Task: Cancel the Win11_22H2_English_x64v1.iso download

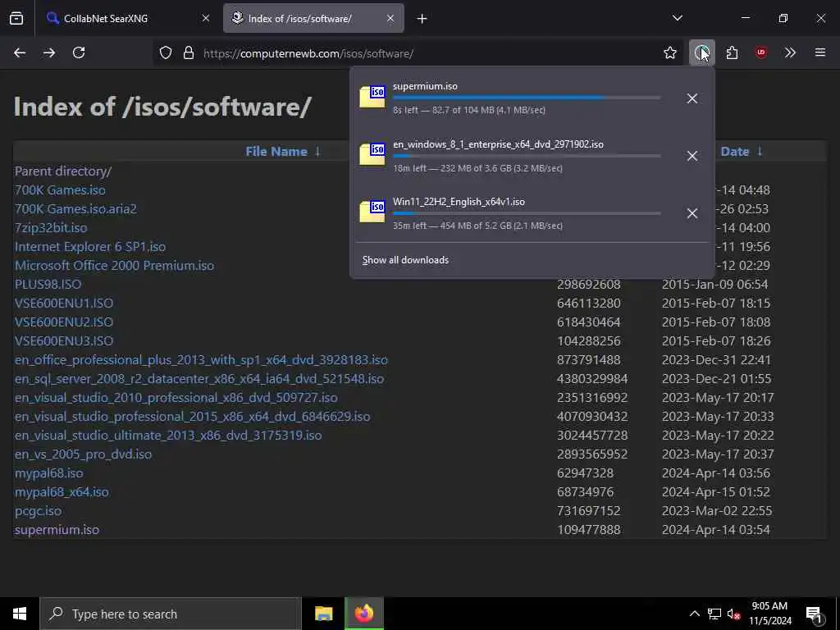Action: (692, 213)
